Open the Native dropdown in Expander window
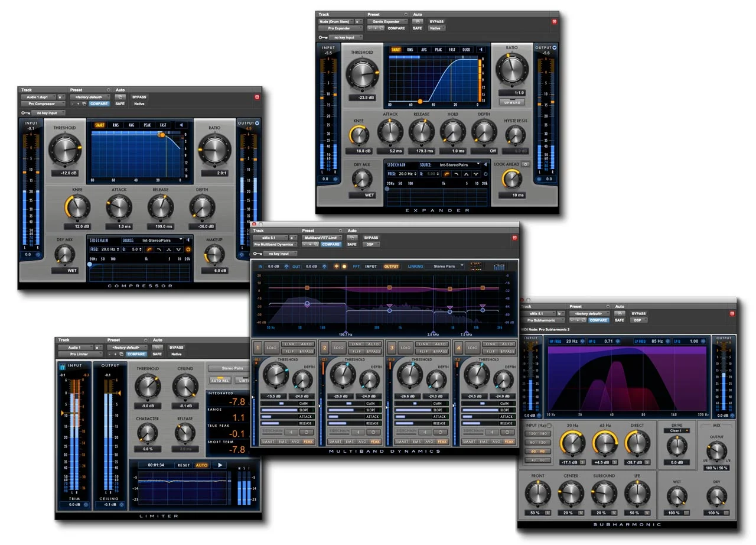 coord(437,28)
